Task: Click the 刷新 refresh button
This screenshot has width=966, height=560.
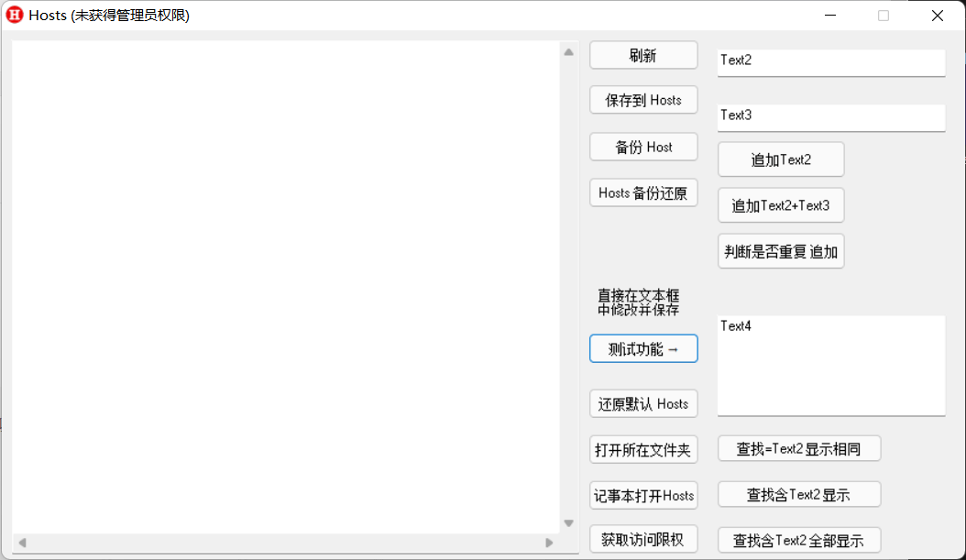Action: click(643, 55)
